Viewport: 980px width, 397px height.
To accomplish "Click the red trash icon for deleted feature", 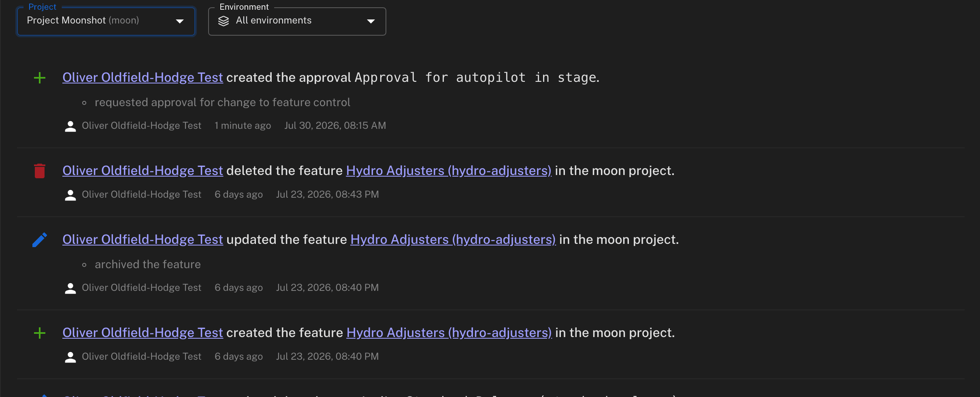I will tap(40, 171).
